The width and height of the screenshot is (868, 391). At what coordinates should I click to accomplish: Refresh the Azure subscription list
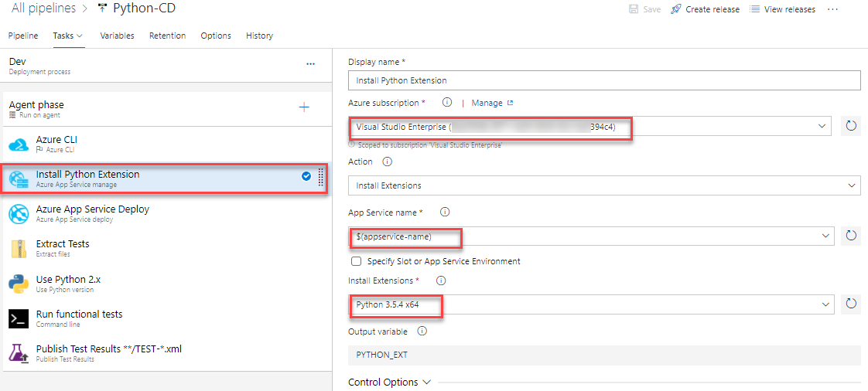851,126
